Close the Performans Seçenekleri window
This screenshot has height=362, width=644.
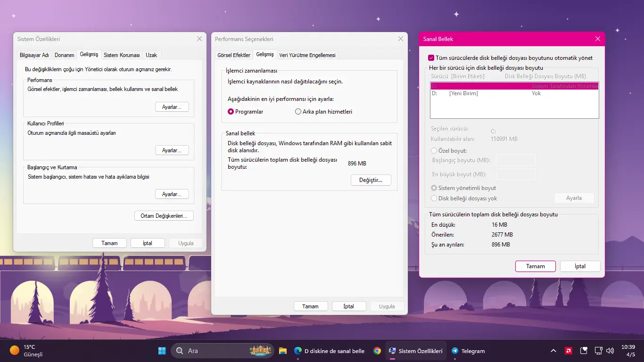click(401, 39)
